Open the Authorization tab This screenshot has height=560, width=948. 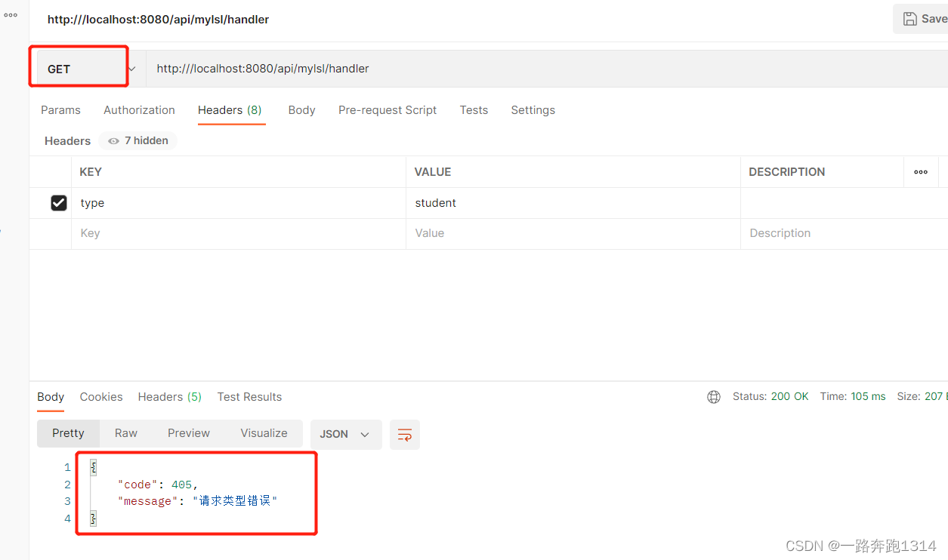[139, 110]
